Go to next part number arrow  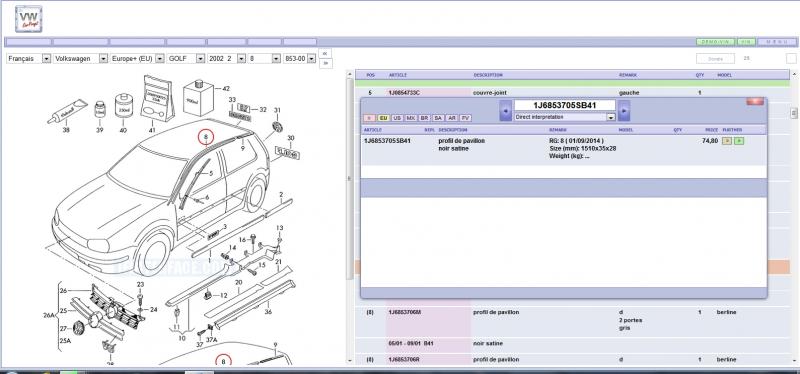coord(623,110)
